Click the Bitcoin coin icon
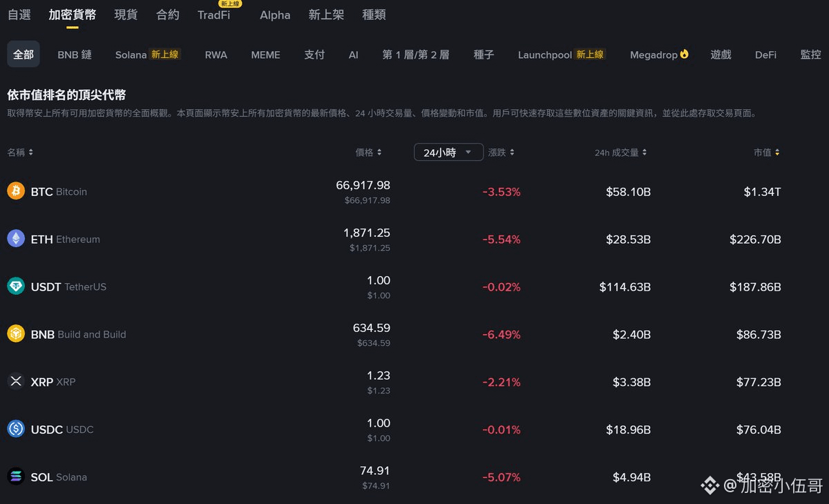 click(16, 191)
